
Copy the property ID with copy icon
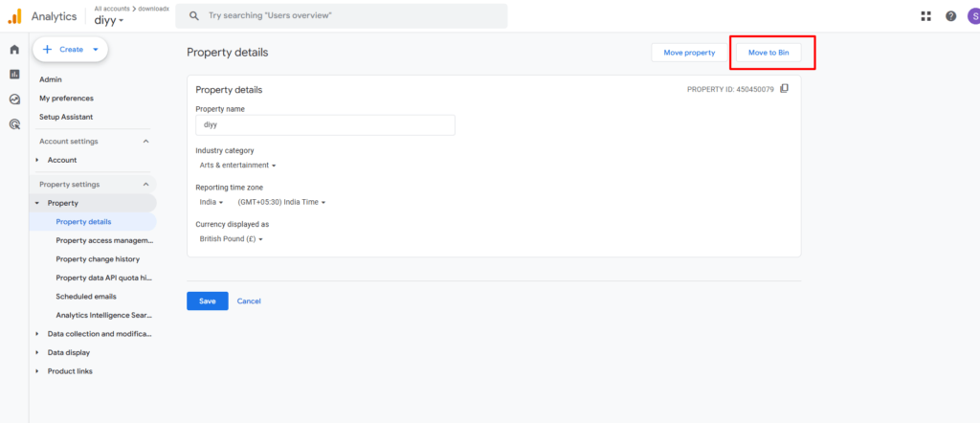coord(785,89)
